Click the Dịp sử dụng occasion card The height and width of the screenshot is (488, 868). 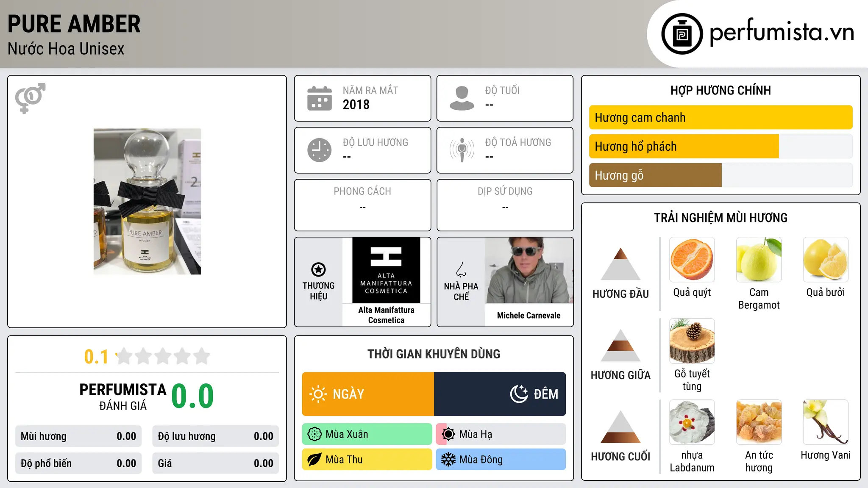pyautogui.click(x=505, y=205)
